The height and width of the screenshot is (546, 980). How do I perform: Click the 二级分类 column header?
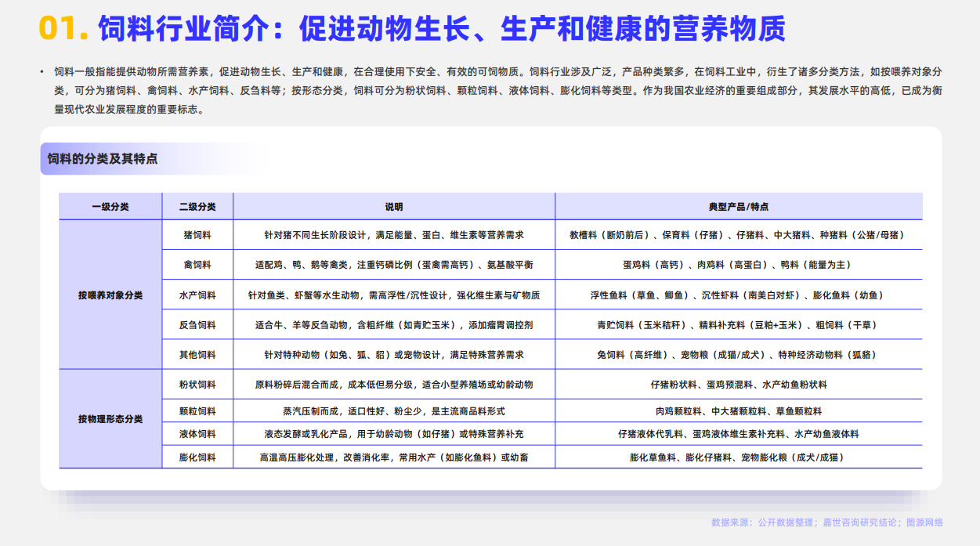(197, 207)
